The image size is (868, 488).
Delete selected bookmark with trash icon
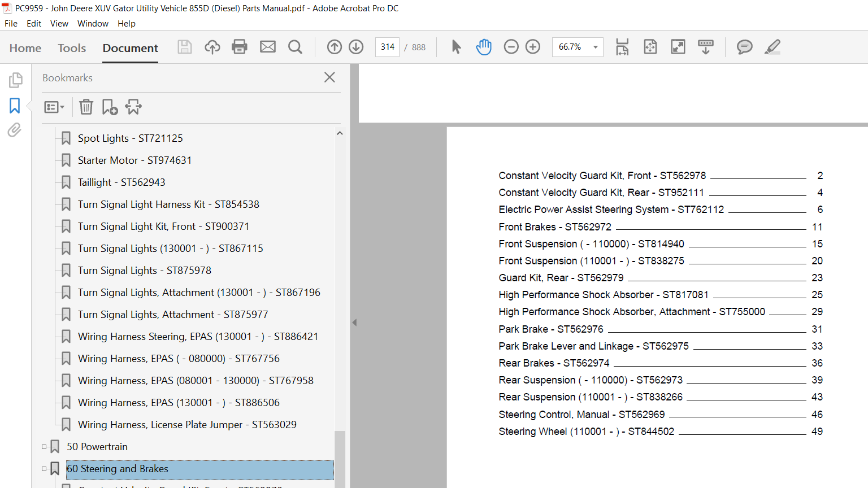tap(86, 107)
